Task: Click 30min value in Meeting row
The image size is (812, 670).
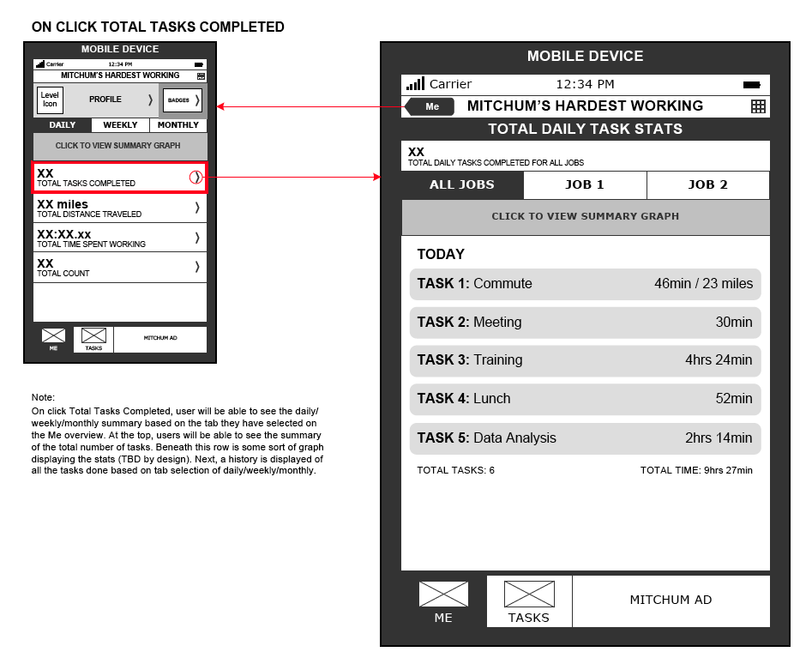Action: click(734, 323)
